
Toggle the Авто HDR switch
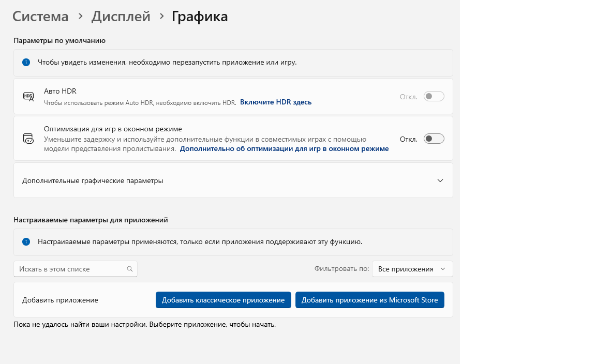(434, 97)
